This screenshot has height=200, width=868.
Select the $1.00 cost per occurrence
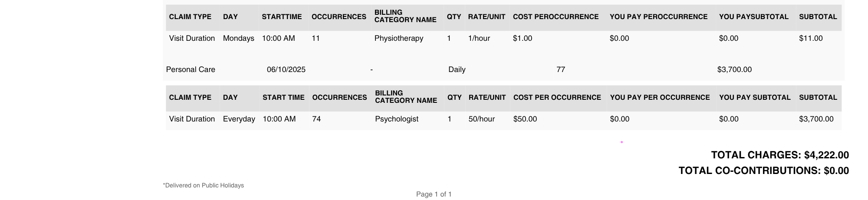click(522, 38)
